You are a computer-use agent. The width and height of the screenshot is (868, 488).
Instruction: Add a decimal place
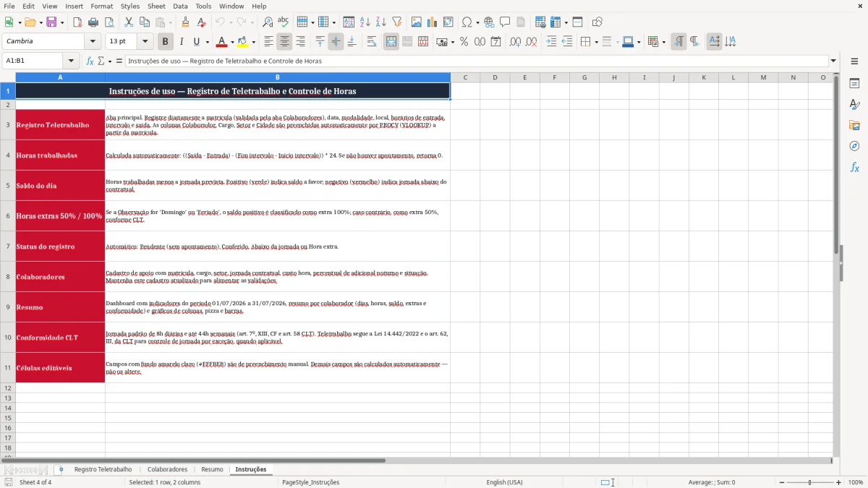[x=515, y=42]
